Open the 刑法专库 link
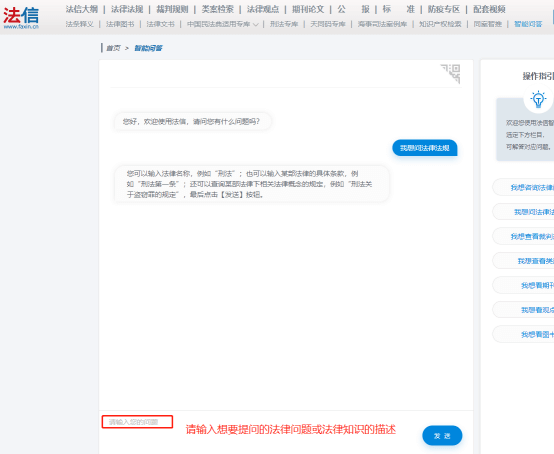This screenshot has width=554, height=454. pyautogui.click(x=284, y=24)
